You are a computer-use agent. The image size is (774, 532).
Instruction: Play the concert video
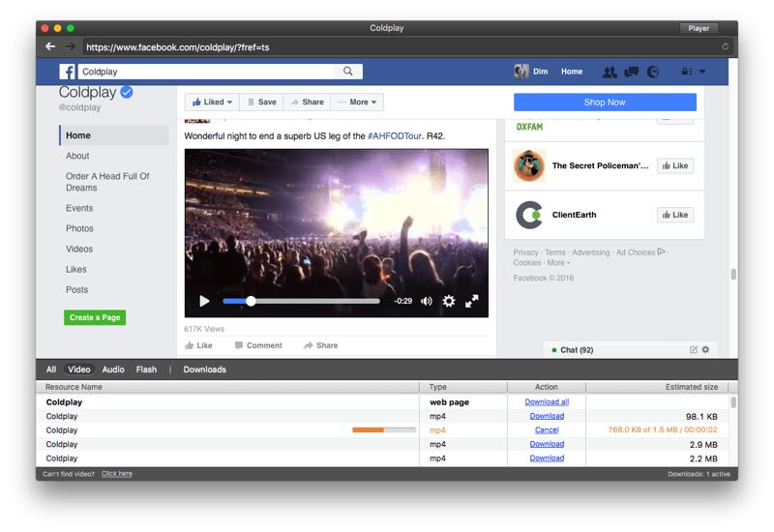pyautogui.click(x=204, y=301)
